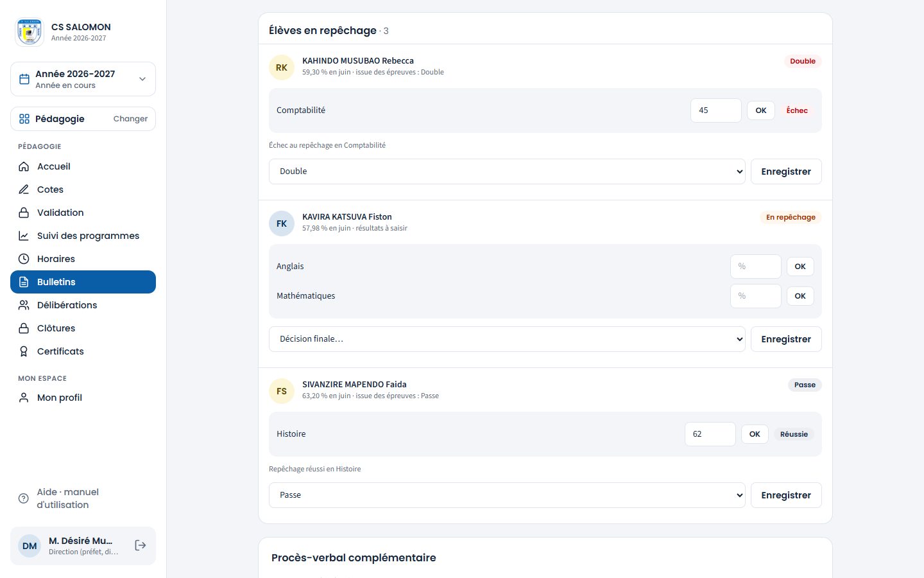Click the clock icon for Horaires
The width and height of the screenshot is (924, 578).
pos(24,259)
